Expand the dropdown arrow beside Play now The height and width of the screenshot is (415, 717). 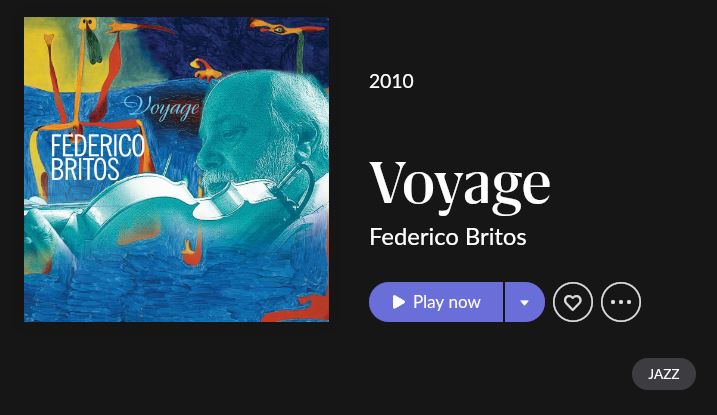[x=524, y=302]
